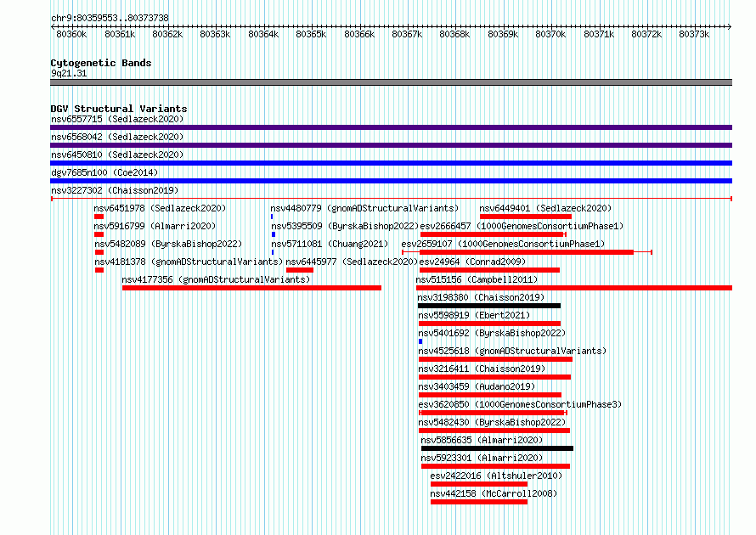Click nsv515156 (Campbell2011) label

tap(477, 279)
